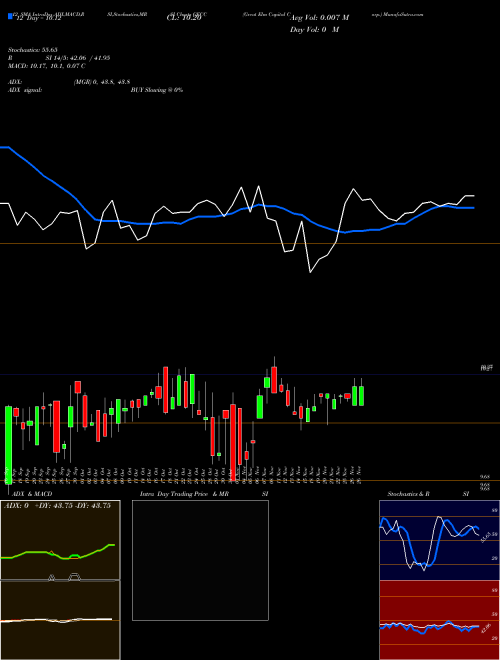Click the 'MACD: 10.17, 10.1, 0.07 C' readout
The width and height of the screenshot is (500, 660).
46,66
